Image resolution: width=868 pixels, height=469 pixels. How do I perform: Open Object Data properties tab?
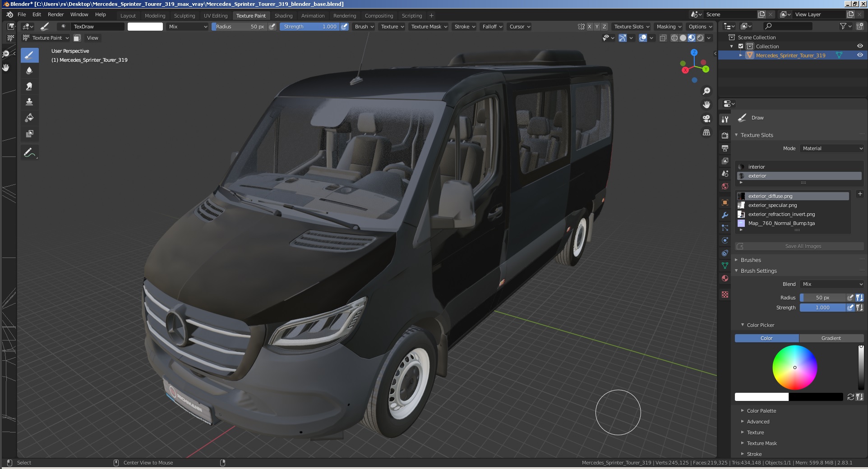pyautogui.click(x=725, y=266)
